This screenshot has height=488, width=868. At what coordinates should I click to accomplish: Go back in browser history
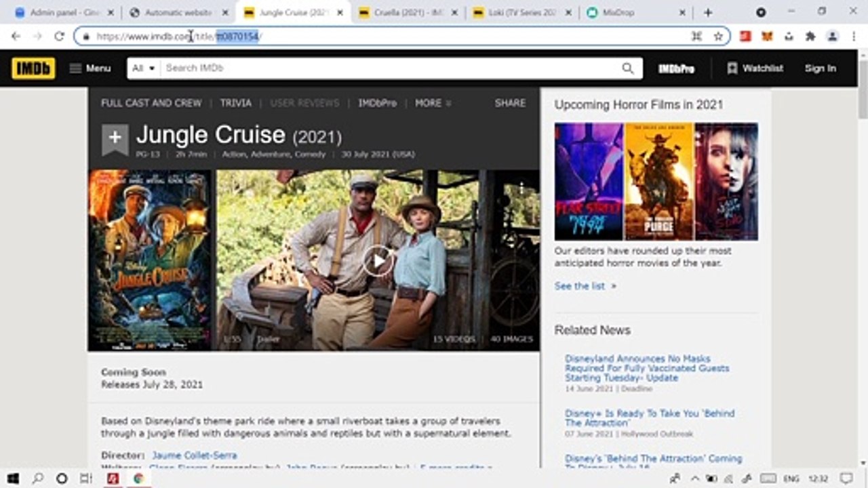pyautogui.click(x=16, y=37)
